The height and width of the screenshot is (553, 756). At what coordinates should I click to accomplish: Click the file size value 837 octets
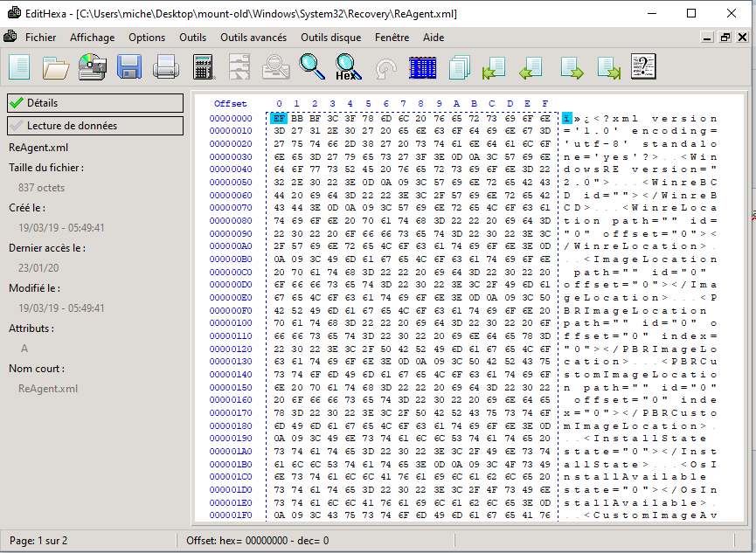pyautogui.click(x=41, y=188)
